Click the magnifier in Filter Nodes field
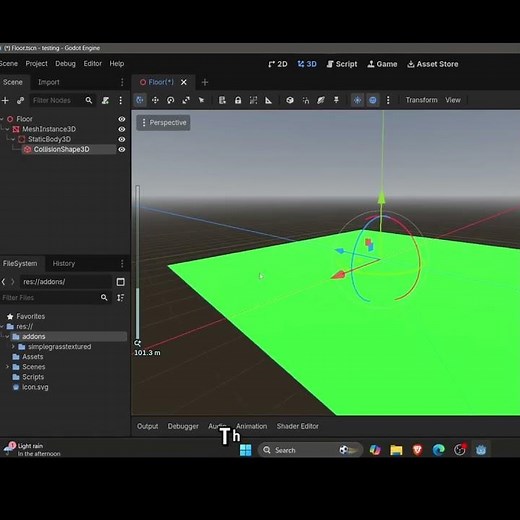The width and height of the screenshot is (520, 520). coord(89,100)
